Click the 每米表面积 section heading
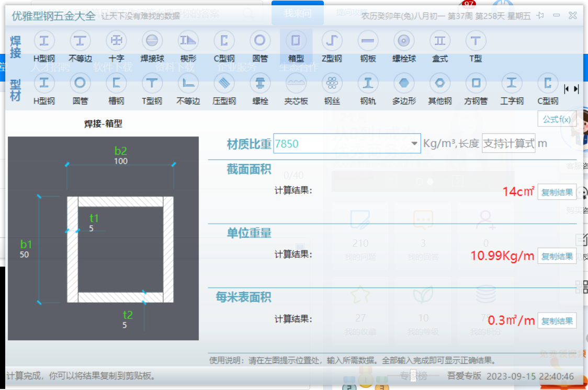This screenshot has height=390, width=588. point(243,297)
